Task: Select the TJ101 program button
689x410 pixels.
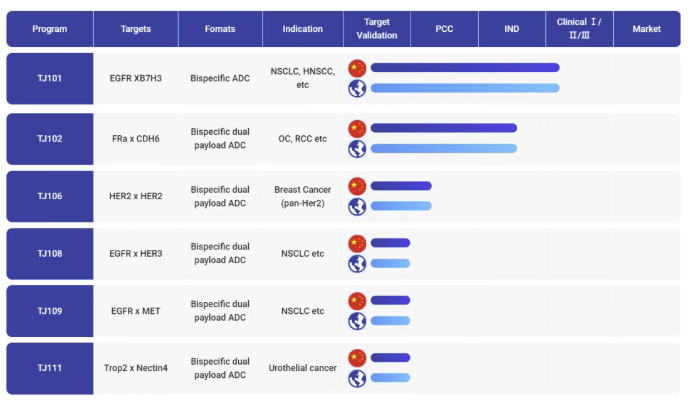Action: pos(49,78)
